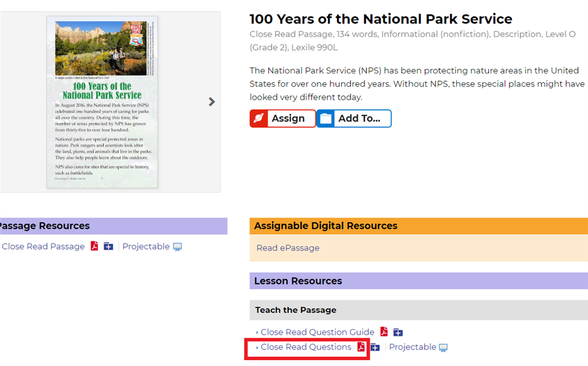Image resolution: width=588 pixels, height=366 pixels.
Task: Click the passage preview thumbnail image
Action: tap(102, 102)
